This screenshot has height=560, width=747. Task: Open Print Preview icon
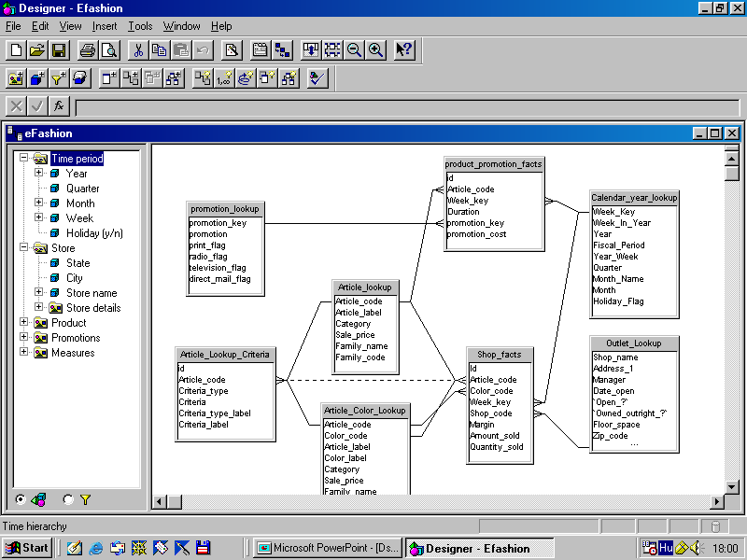tap(109, 50)
